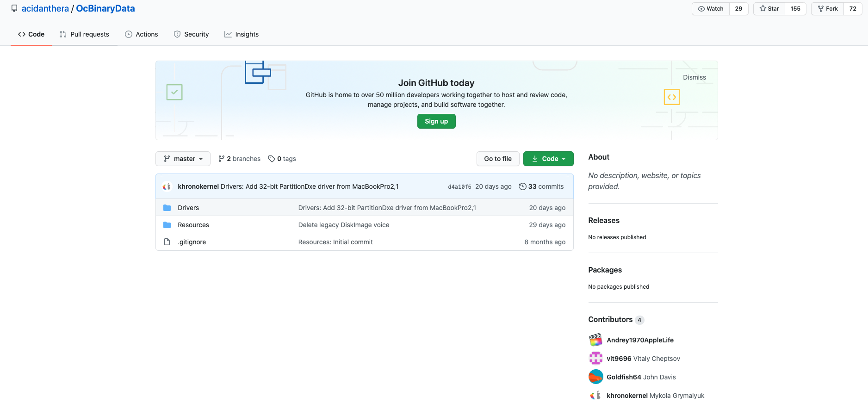
Task: Open the vit9696 Vitaly Cheptsov profile
Action: click(644, 359)
